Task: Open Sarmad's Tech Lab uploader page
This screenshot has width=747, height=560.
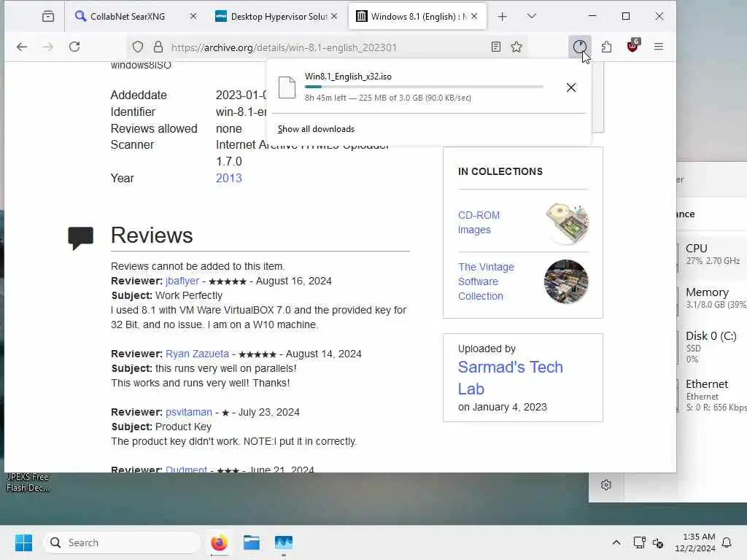Action: tap(510, 378)
